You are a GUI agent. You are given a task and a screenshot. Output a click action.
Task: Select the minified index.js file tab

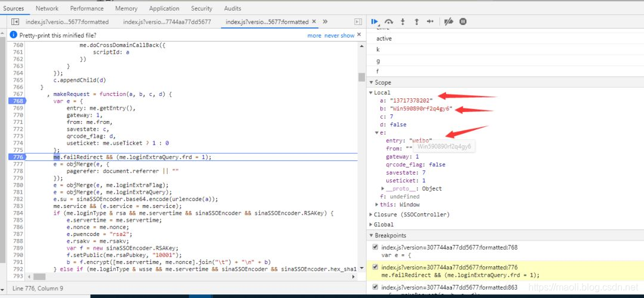coord(167,22)
